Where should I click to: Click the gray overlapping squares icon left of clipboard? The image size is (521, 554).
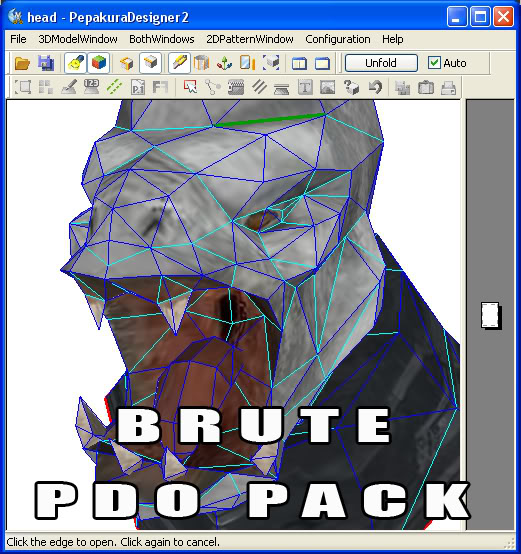point(403,88)
